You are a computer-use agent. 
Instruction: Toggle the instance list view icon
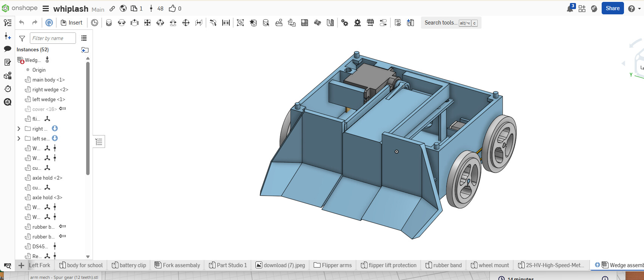(84, 38)
